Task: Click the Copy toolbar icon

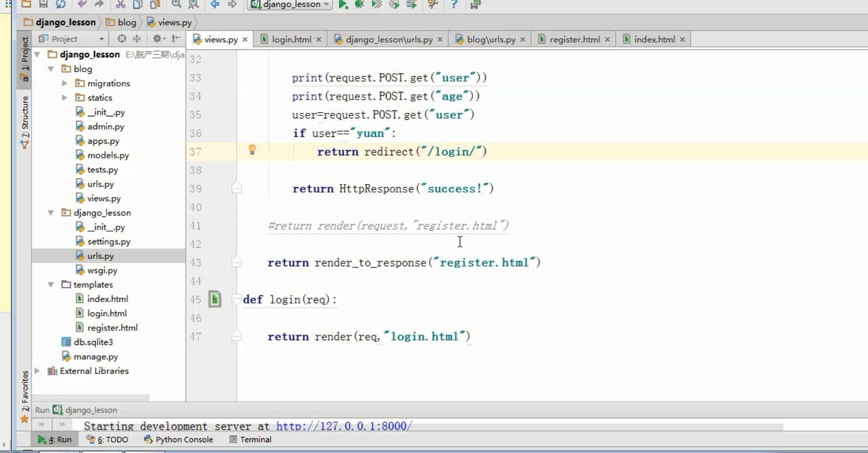Action: click(137, 4)
